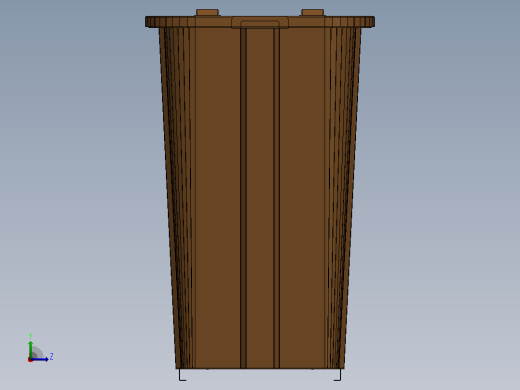Click the green Y axis arrow on triad

point(31,349)
